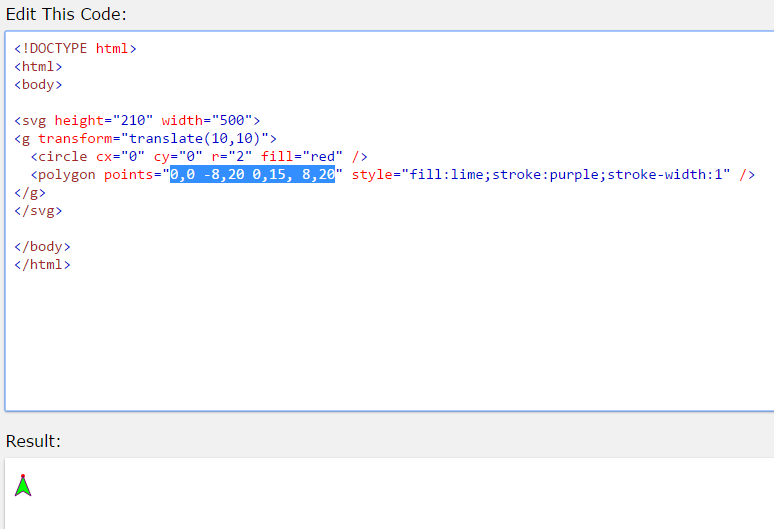Click the closing "</svg>" tag

tap(38, 211)
